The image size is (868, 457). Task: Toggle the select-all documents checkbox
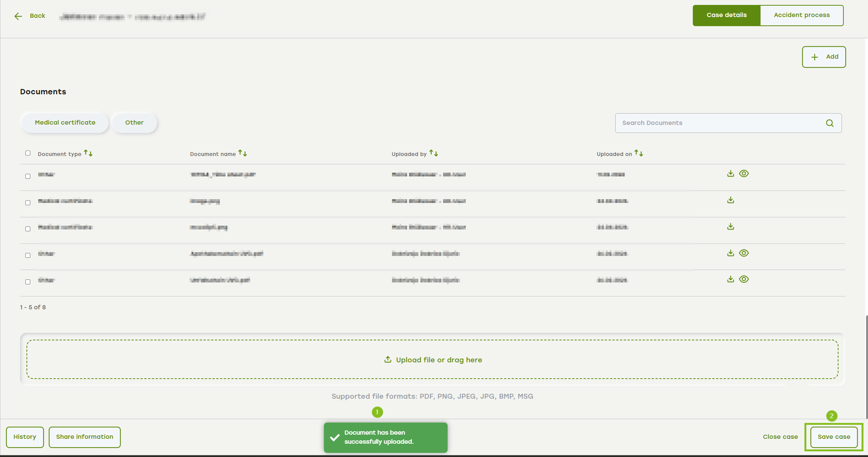tap(28, 153)
